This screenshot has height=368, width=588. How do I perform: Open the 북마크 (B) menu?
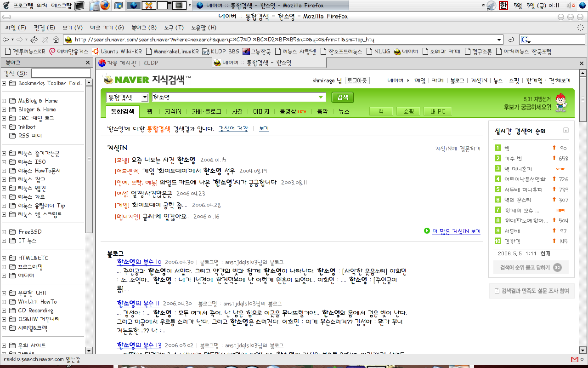point(144,28)
